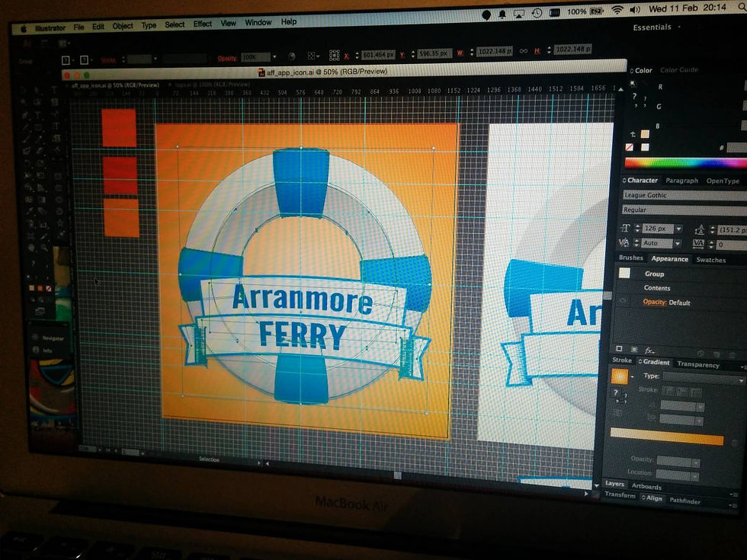
Task: Open gradient swatch dropdown arrow
Action: point(632,376)
